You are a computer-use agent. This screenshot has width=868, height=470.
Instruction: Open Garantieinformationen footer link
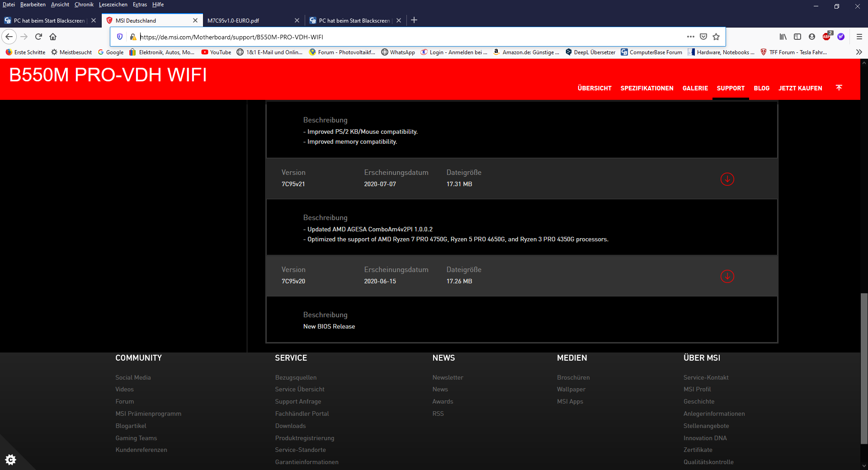coord(307,462)
